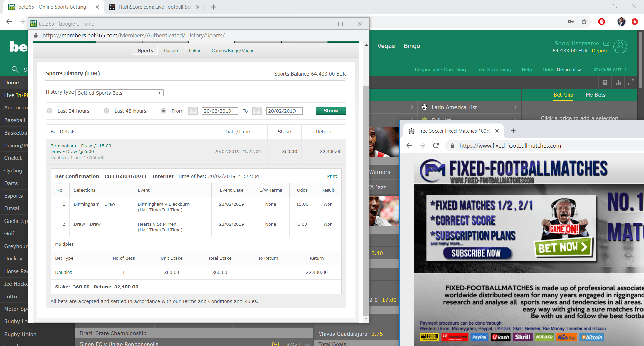Switch to the Bet Slip tab

click(x=563, y=95)
